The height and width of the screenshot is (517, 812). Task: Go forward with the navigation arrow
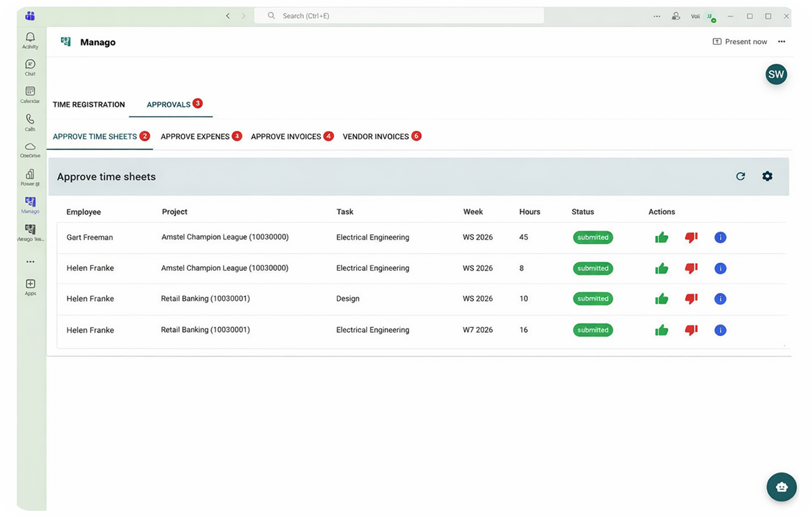(244, 16)
